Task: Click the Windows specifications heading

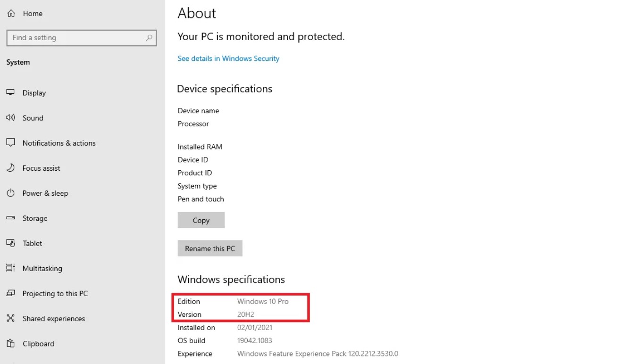Action: (x=231, y=280)
